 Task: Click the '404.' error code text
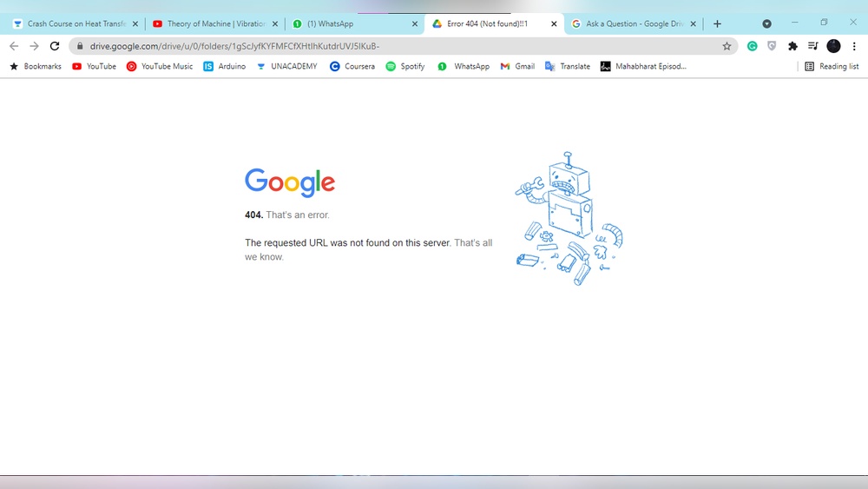(253, 215)
